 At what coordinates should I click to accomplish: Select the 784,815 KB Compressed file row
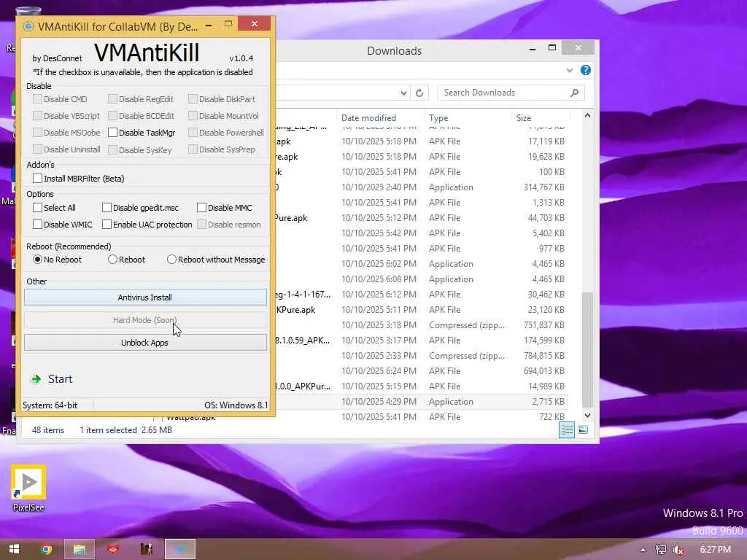click(x=422, y=356)
